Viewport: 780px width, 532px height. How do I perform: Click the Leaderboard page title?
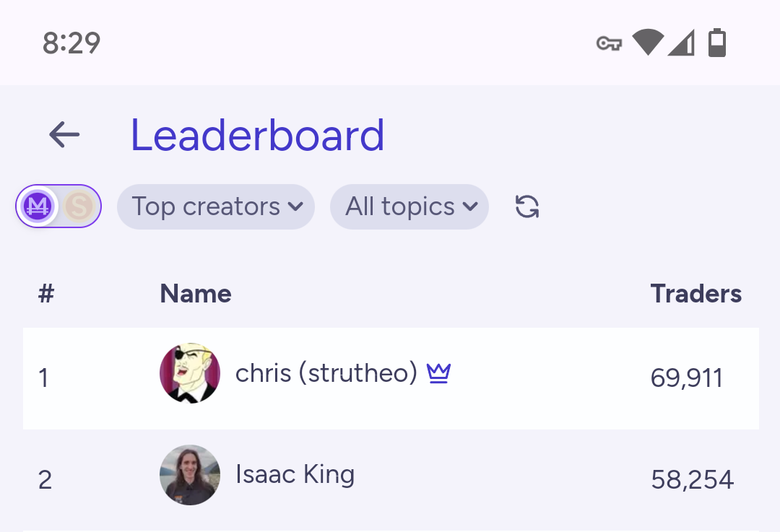[x=257, y=135]
